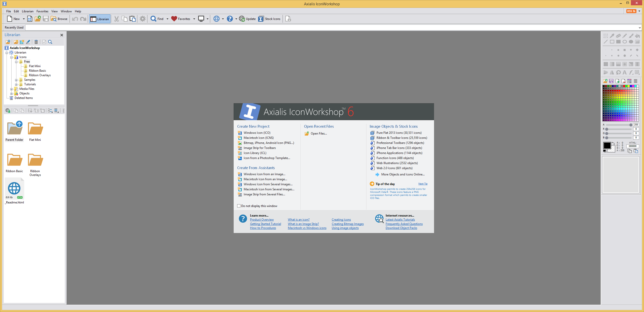The height and width of the screenshot is (312, 644).
Task: Click the Browse toolbar button
Action: click(x=59, y=19)
